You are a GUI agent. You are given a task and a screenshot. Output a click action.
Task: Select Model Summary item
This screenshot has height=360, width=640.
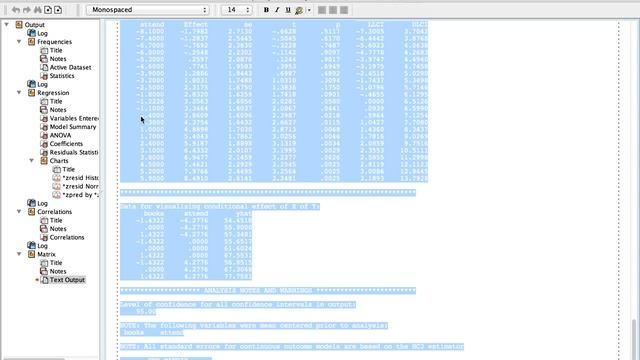(x=73, y=127)
